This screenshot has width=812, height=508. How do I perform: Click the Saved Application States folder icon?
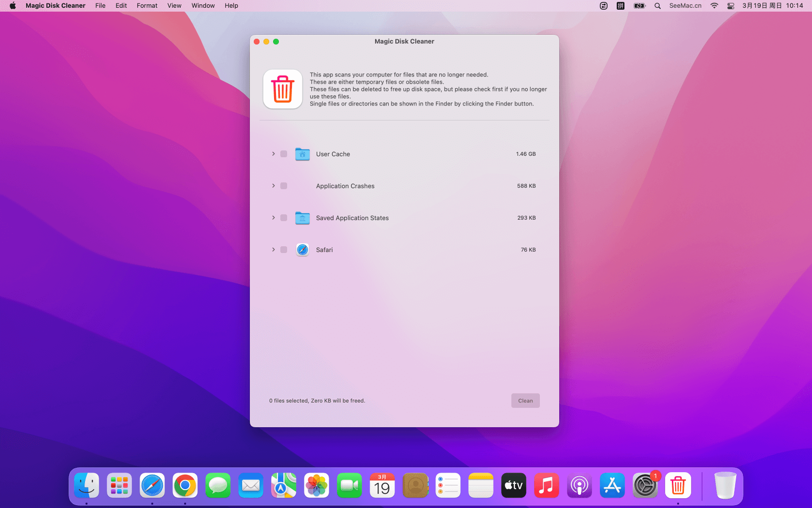tap(302, 218)
